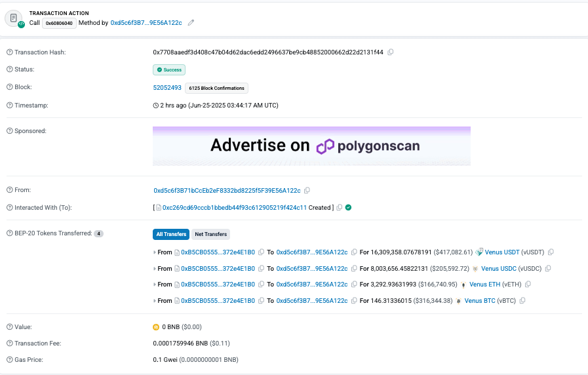Open the 0xd5c6f3B7...9E56A122c Method by link

tap(146, 22)
